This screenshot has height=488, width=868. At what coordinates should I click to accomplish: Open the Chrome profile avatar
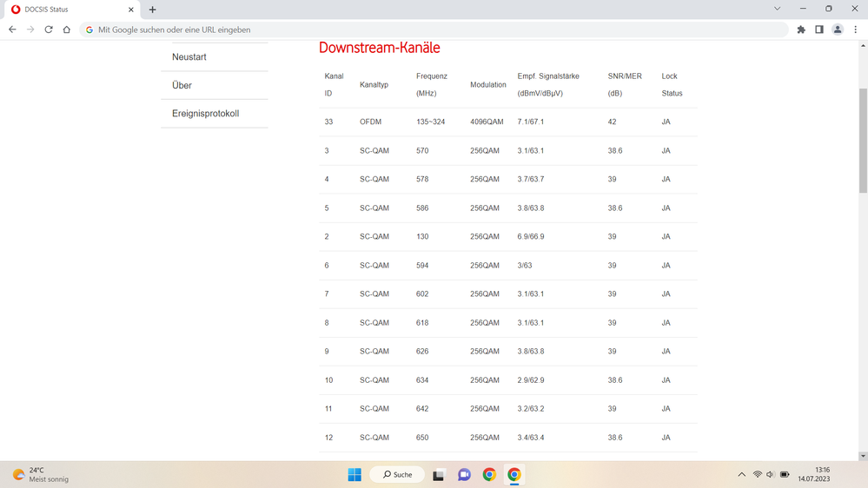838,30
